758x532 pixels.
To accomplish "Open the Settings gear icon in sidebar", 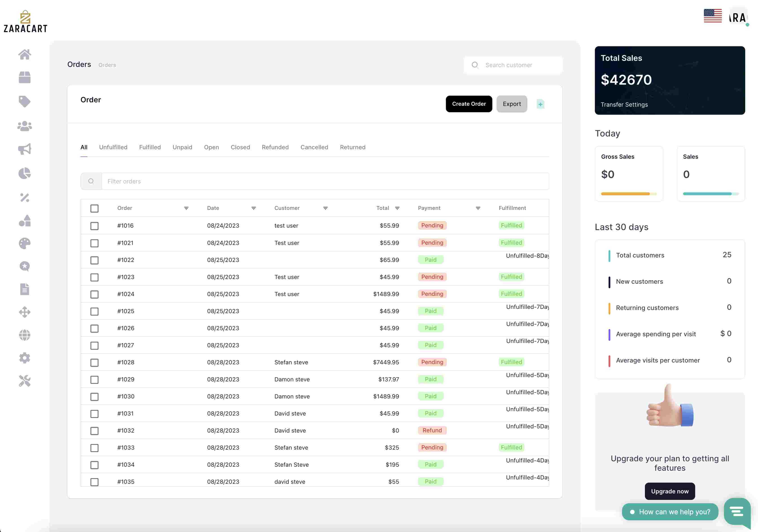I will 25,358.
